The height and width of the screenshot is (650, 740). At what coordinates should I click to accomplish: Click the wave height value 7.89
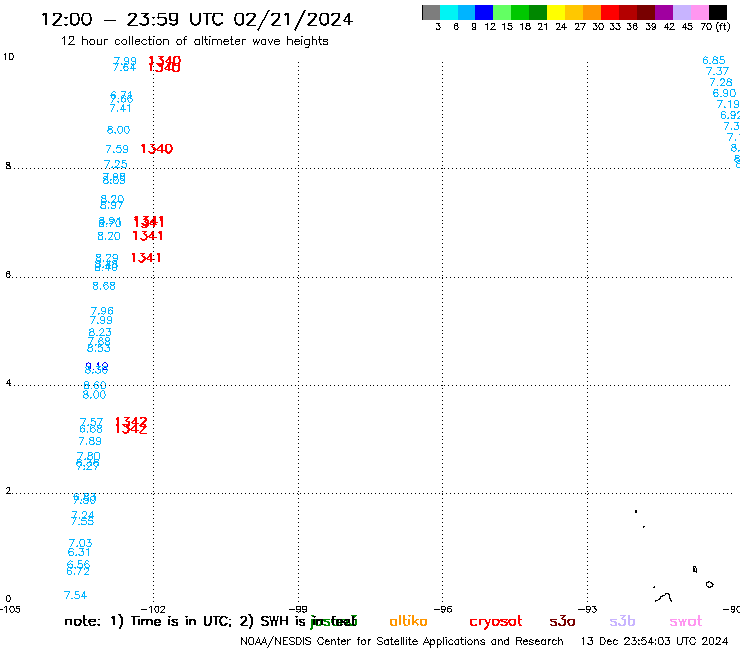(x=90, y=441)
